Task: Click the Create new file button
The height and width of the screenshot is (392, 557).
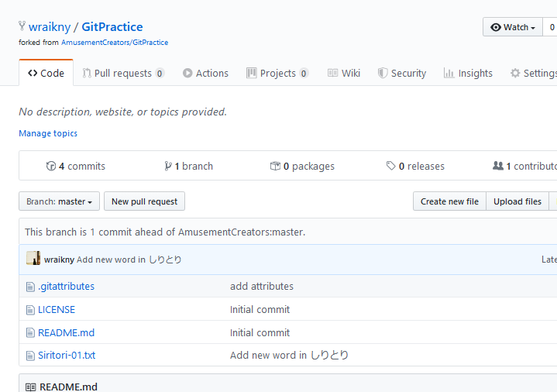Action: pos(449,201)
